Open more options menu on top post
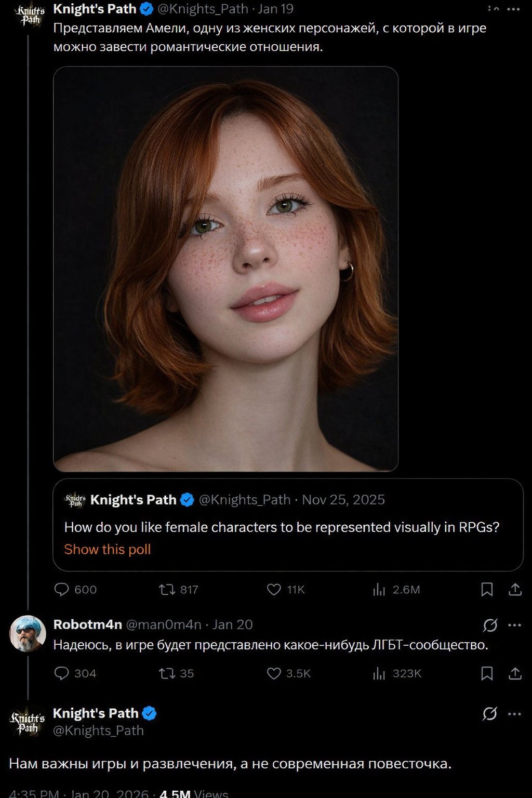The height and width of the screenshot is (798, 532). [514, 9]
